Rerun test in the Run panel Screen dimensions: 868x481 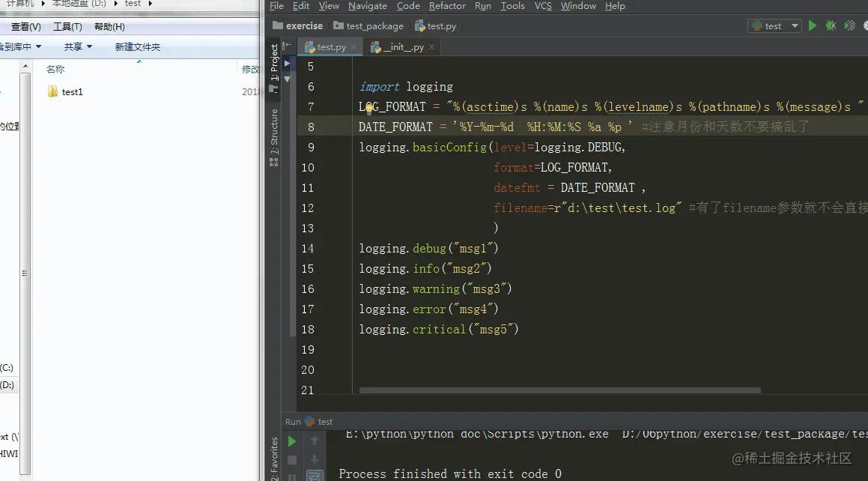pyautogui.click(x=292, y=441)
